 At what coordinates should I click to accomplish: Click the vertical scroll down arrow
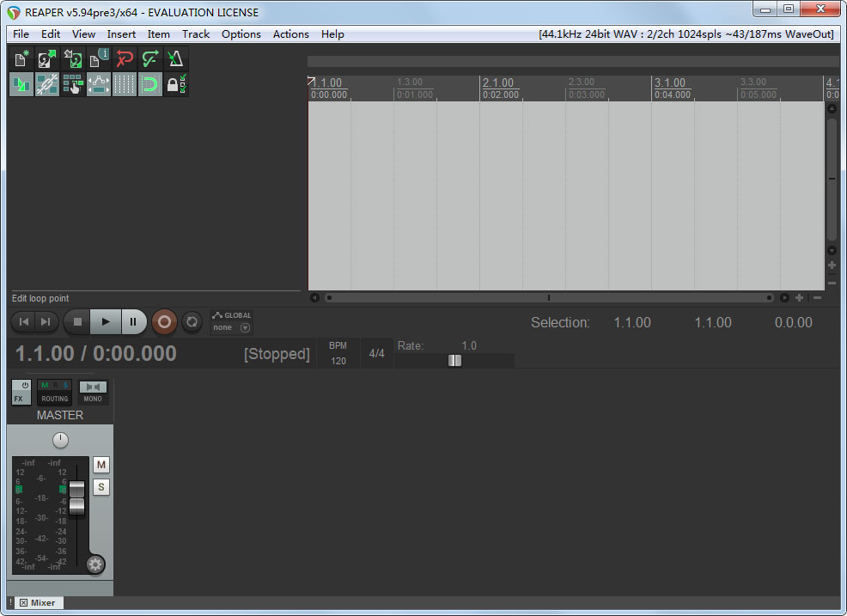pyautogui.click(x=832, y=251)
